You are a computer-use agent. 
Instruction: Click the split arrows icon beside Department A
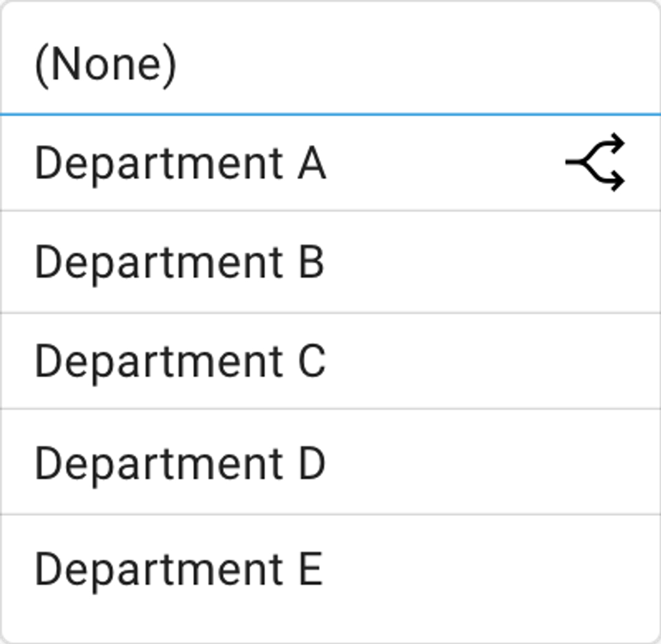pyautogui.click(x=595, y=162)
